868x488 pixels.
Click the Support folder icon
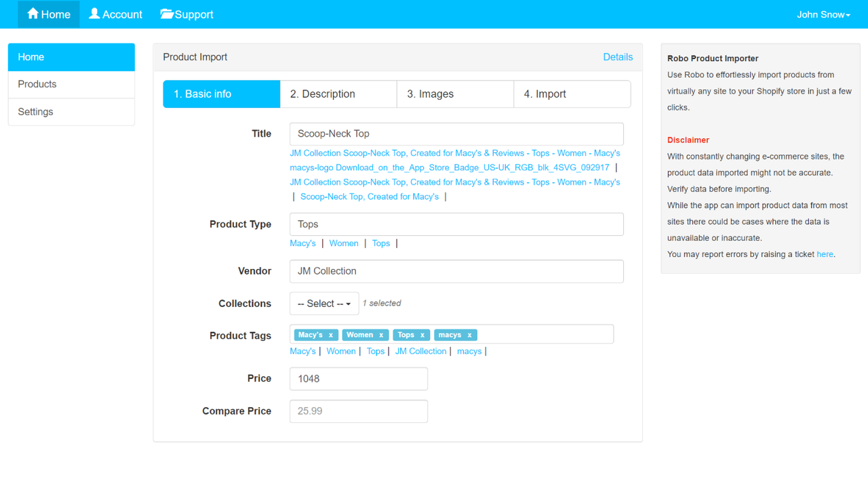[x=167, y=14]
